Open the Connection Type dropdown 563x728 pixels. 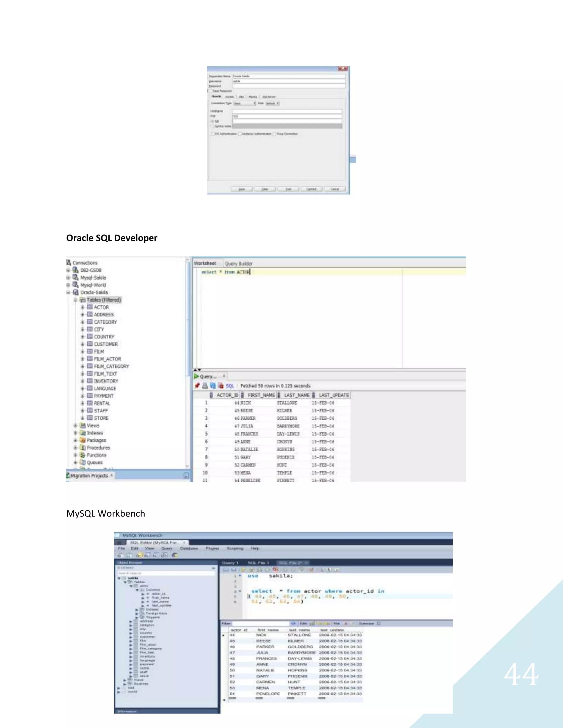point(244,103)
